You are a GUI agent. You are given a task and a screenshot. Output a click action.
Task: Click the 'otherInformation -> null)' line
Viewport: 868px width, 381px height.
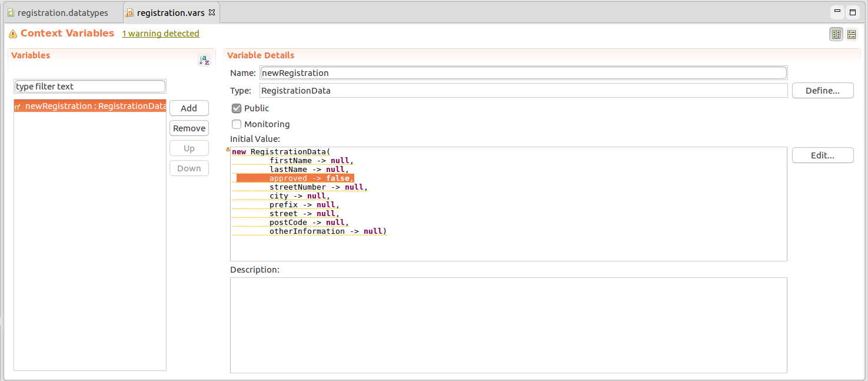coord(328,231)
